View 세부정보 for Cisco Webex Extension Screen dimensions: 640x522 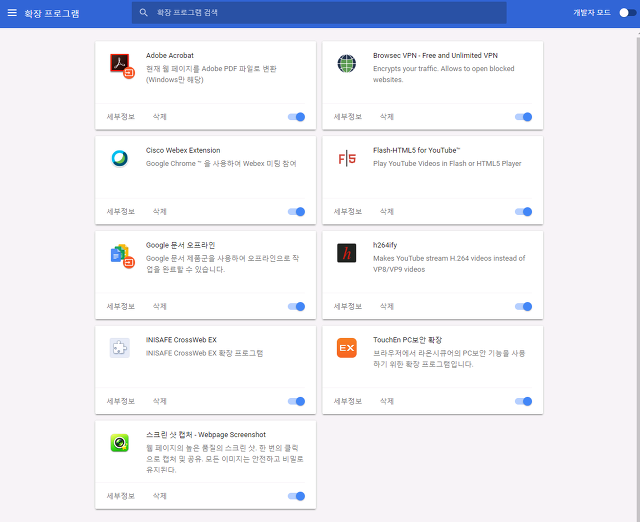[x=121, y=211]
